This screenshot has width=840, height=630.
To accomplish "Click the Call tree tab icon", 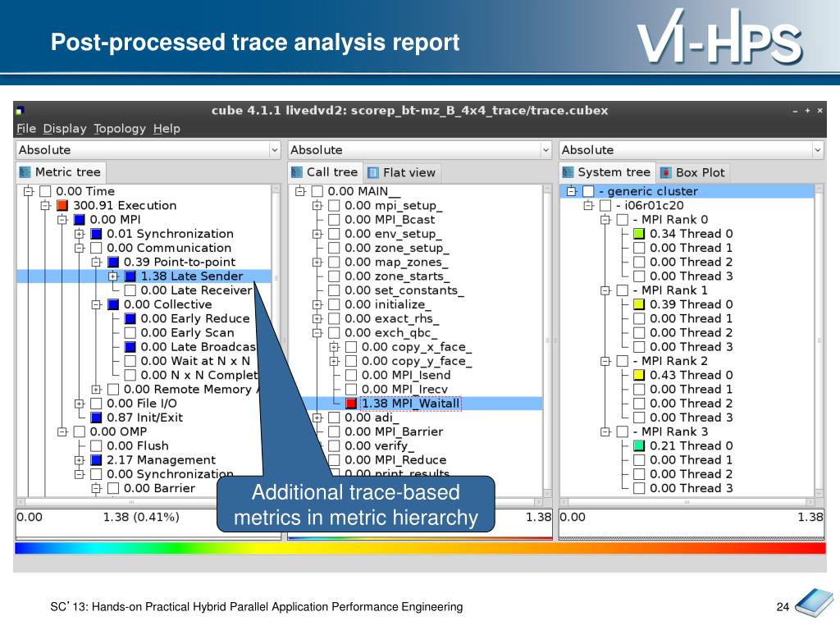I will point(297,172).
